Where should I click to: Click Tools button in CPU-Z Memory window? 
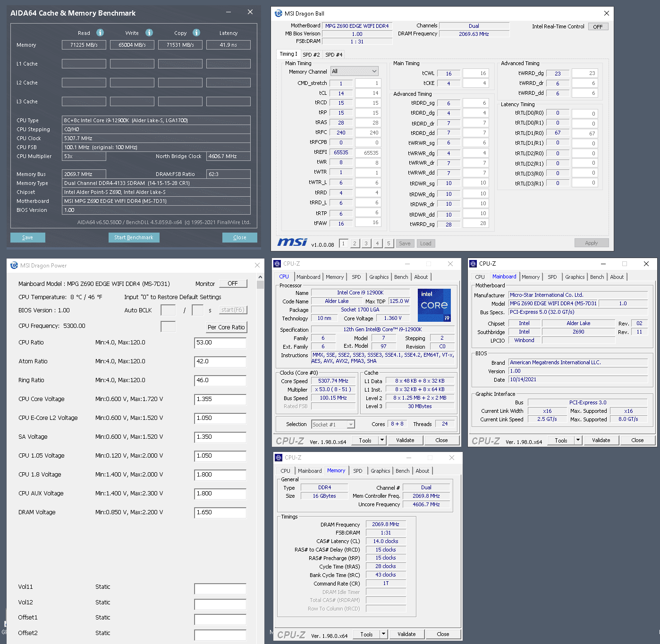point(367,634)
